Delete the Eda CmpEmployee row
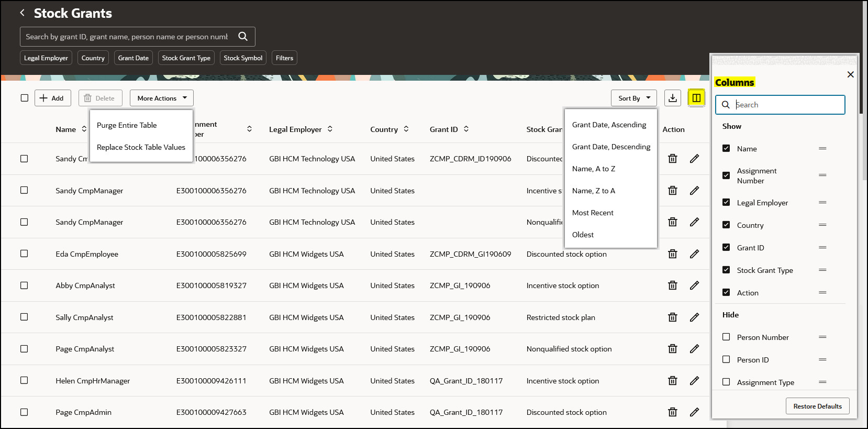This screenshot has width=868, height=429. (673, 254)
